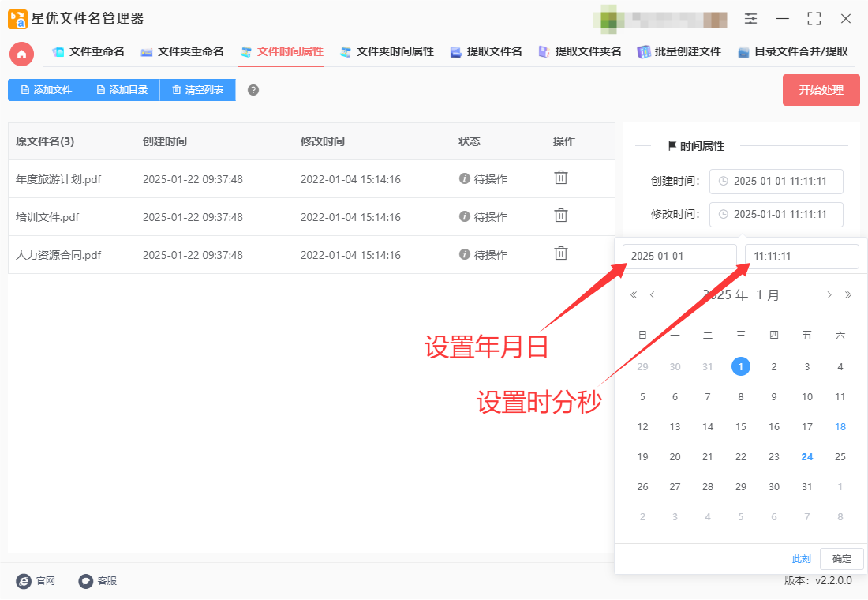Screen dimensions: 868x600
Task: Go to the red home icon
Action: (x=21, y=54)
